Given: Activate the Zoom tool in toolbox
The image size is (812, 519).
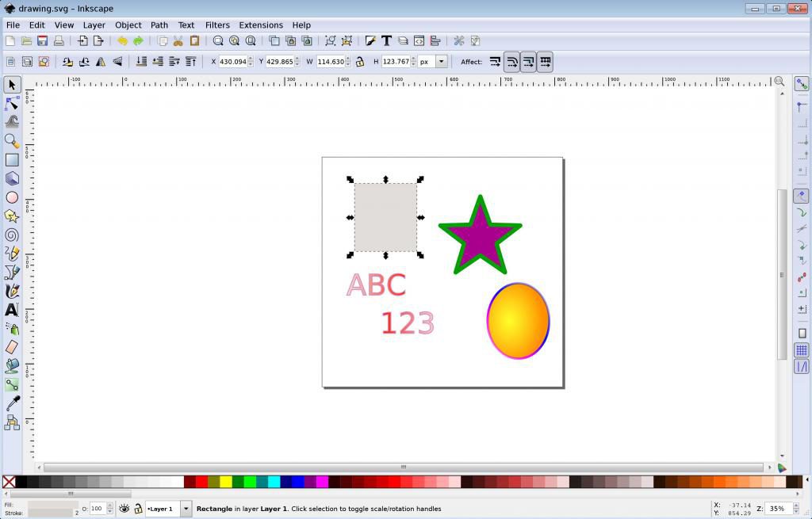Looking at the screenshot, I should (x=12, y=141).
